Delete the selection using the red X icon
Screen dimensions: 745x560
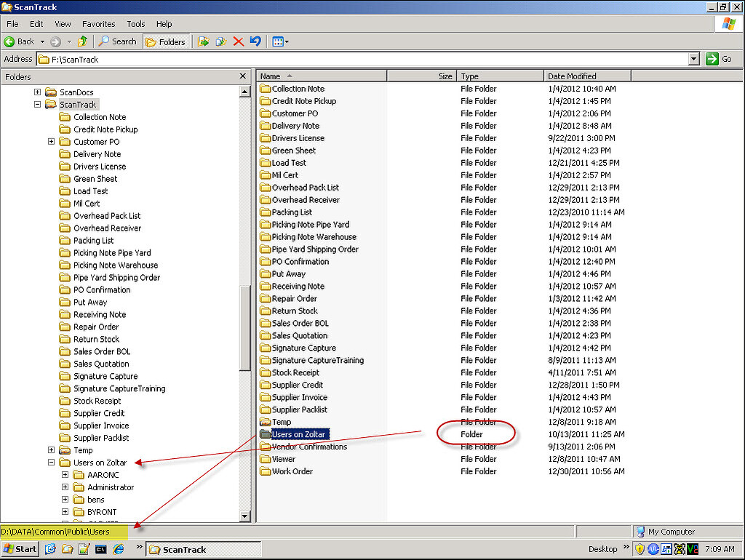239,41
